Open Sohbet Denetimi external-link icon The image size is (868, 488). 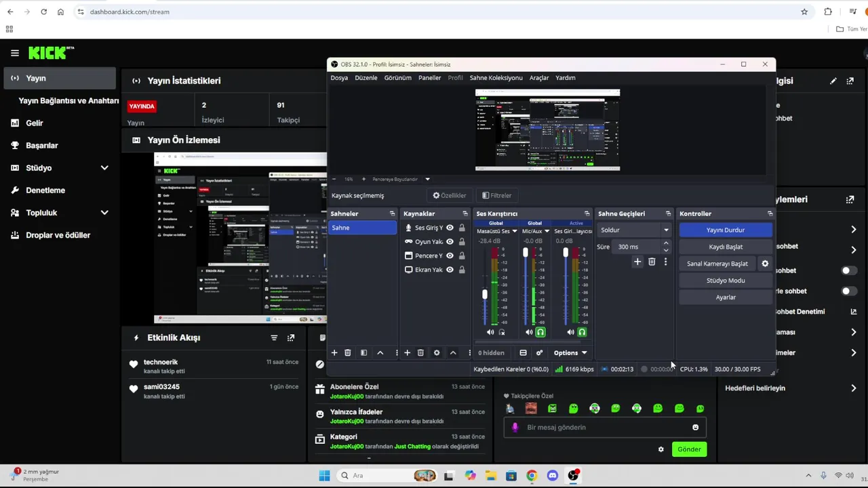pyautogui.click(x=853, y=312)
